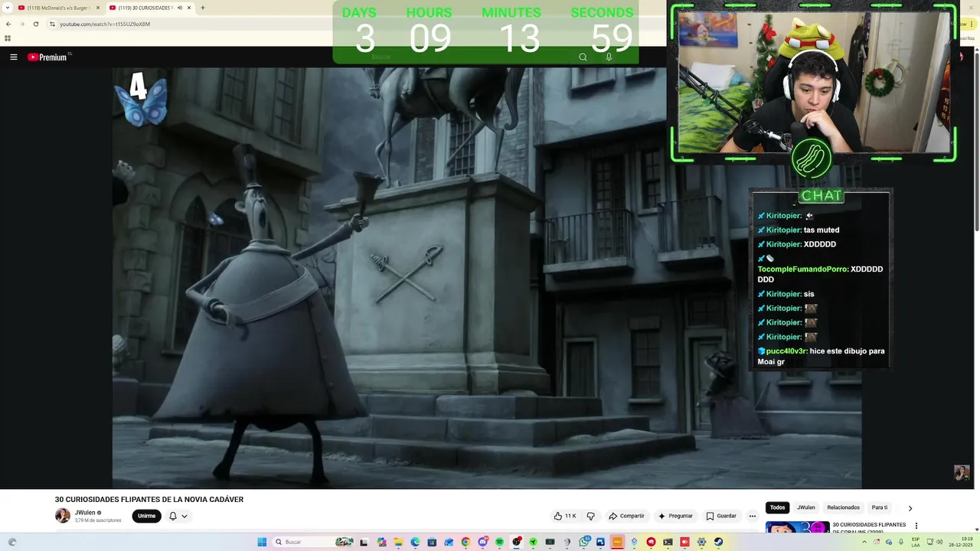The width and height of the screenshot is (980, 551).
Task: Open the Coraline suggested video thumbnail
Action: pyautogui.click(x=798, y=527)
